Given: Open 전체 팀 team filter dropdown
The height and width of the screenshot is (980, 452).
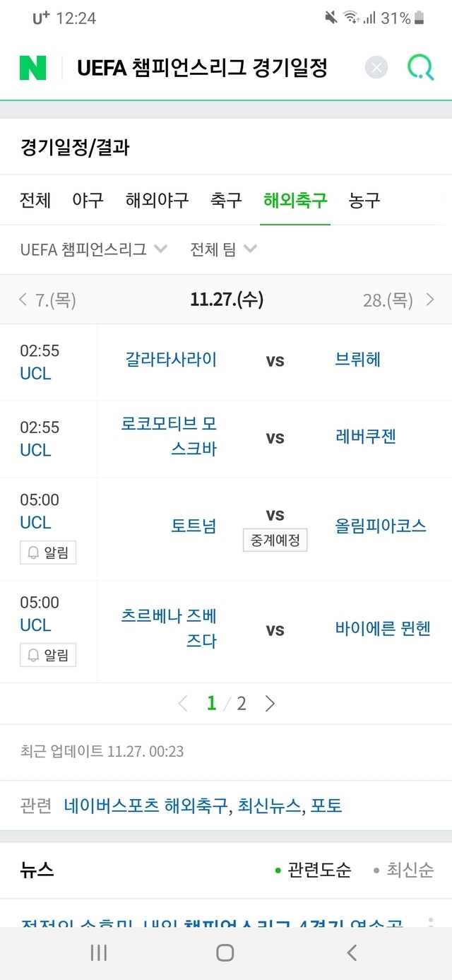Looking at the screenshot, I should point(223,249).
